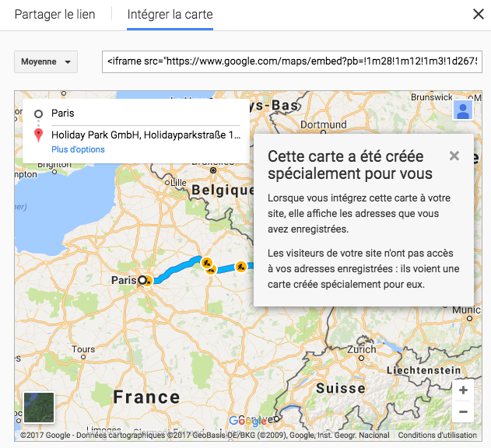Click the roadworks icon right of Paris marker

(x=149, y=281)
